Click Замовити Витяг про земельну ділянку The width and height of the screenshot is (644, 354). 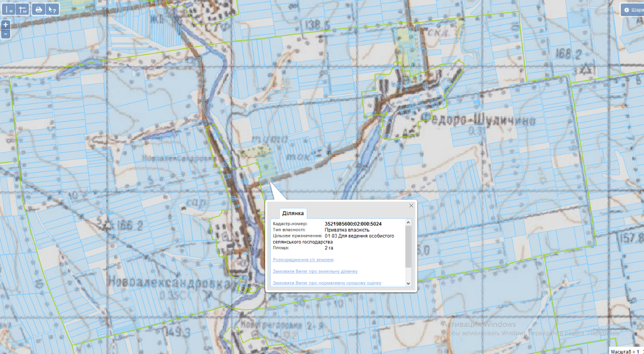(x=314, y=271)
